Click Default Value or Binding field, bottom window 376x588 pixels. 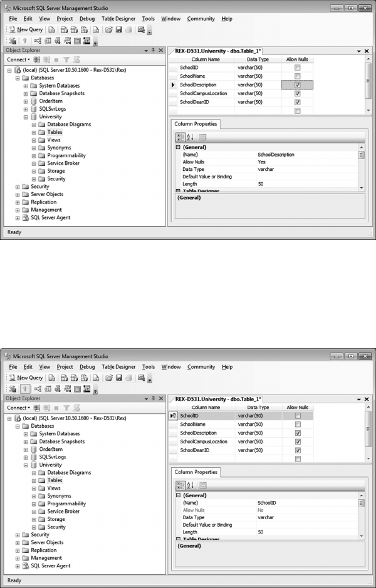coord(307,525)
